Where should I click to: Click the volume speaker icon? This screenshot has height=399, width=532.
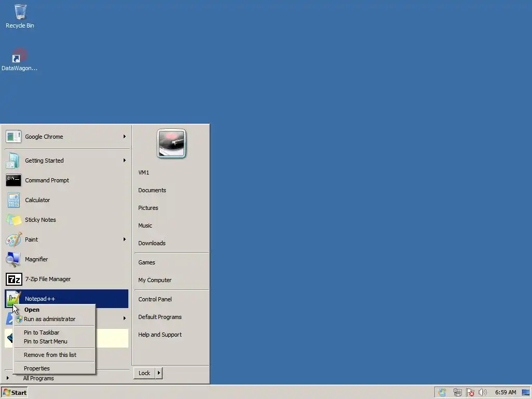482,393
